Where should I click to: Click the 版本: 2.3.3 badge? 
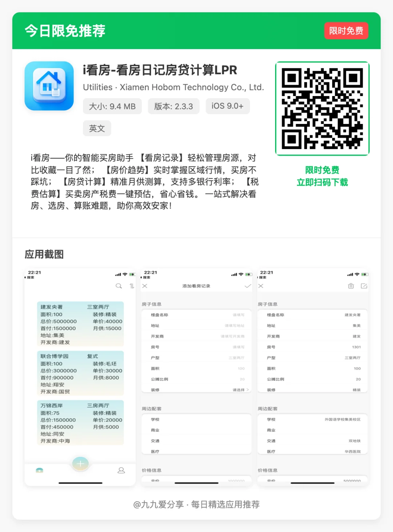[x=173, y=106]
